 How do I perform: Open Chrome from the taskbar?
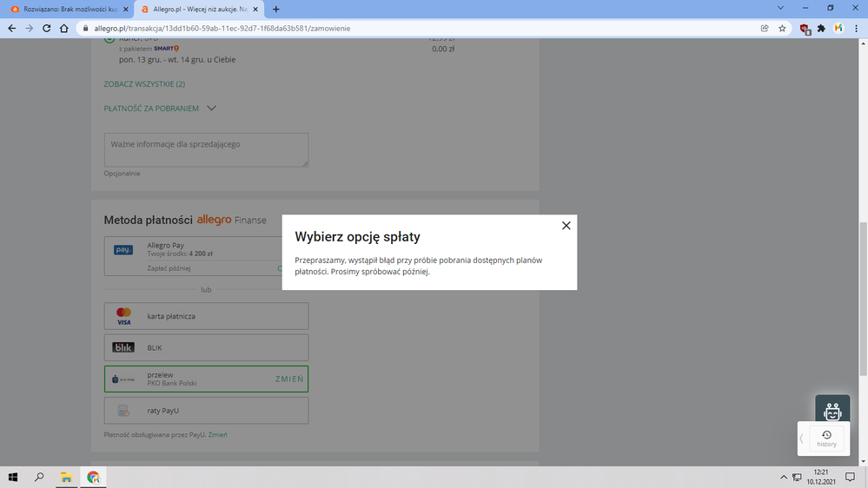[93, 477]
